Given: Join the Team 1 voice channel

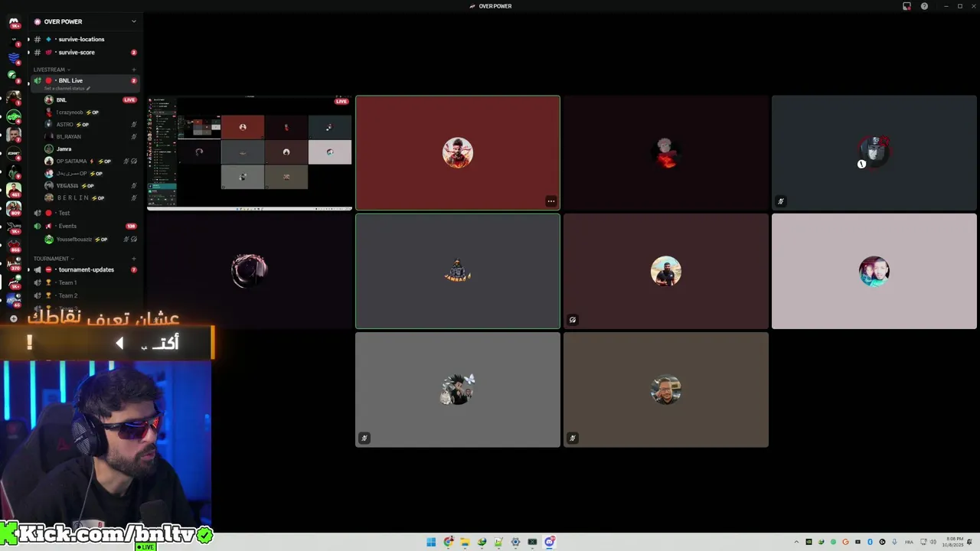Looking at the screenshot, I should pos(67,282).
